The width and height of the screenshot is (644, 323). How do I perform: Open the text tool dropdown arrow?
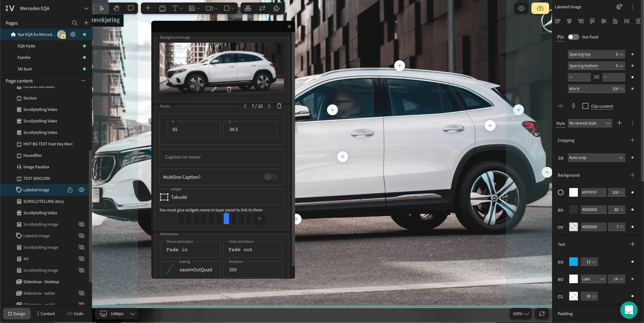coord(181,8)
